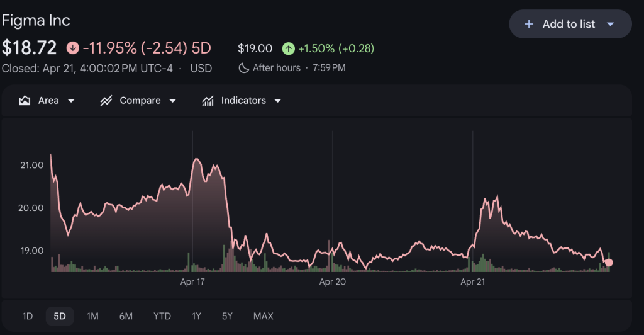Image resolution: width=644 pixels, height=335 pixels.
Task: Click the Indicators chart icon
Action: click(208, 101)
